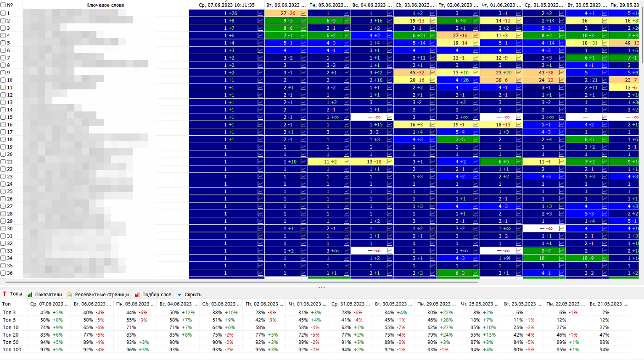Check the checkbox for row 36
Viewport: 644px width, 360px height.
(3, 272)
